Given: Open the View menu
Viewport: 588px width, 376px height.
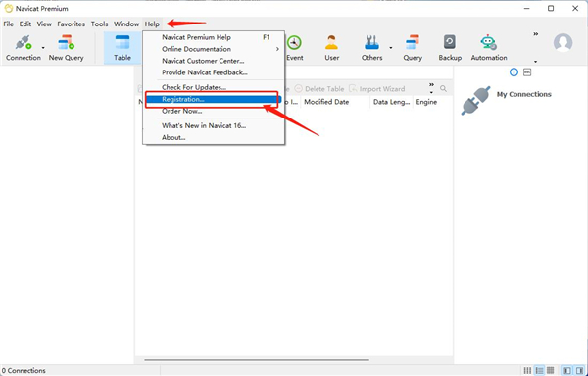Looking at the screenshot, I should (x=44, y=23).
